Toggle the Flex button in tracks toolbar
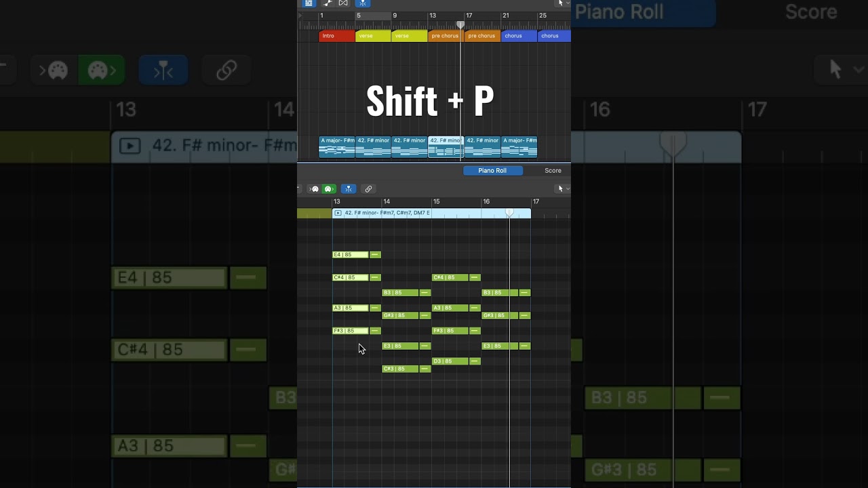Image resolution: width=868 pixels, height=488 pixels. [x=343, y=3]
